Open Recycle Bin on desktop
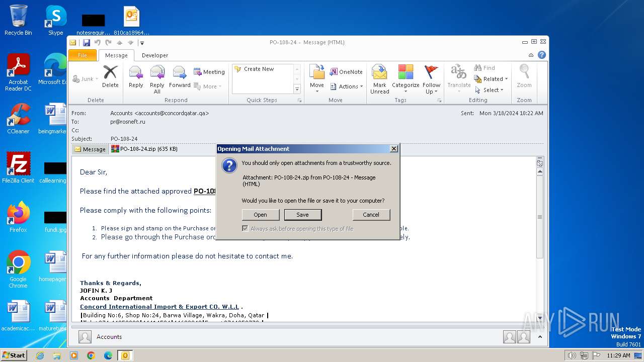Image resolution: width=644 pixels, height=362 pixels. click(18, 20)
